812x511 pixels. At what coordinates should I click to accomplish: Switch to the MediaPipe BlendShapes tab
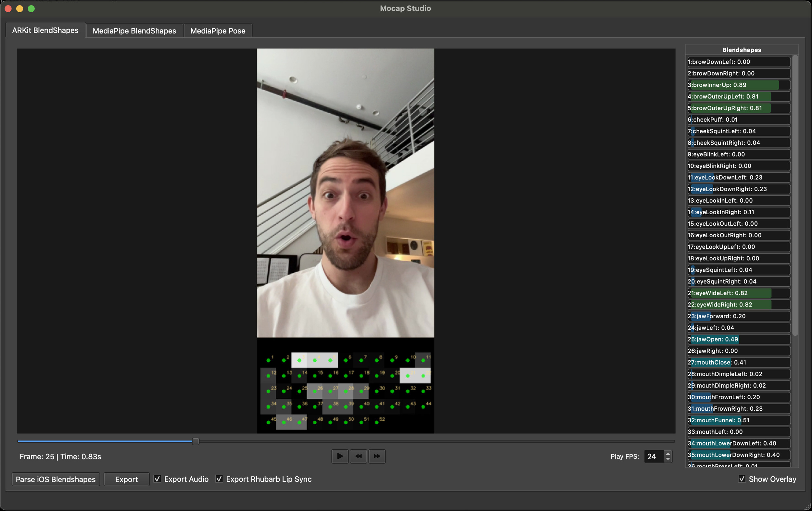(x=134, y=30)
